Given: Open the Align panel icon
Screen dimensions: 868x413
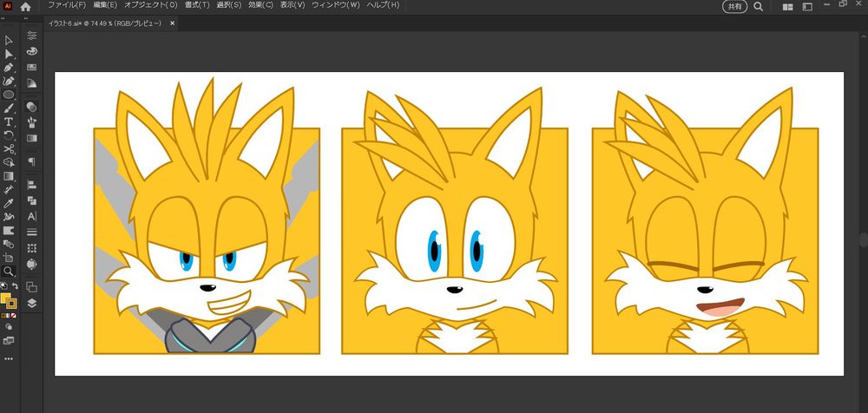Looking at the screenshot, I should tap(31, 184).
